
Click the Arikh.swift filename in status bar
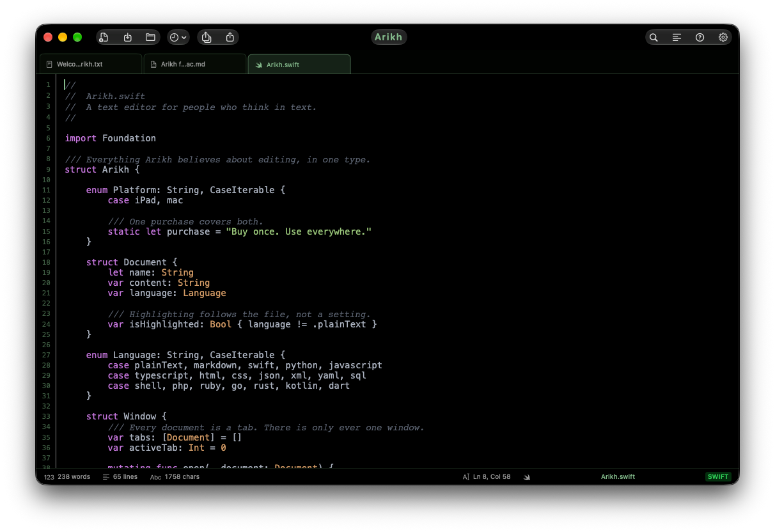coord(618,476)
